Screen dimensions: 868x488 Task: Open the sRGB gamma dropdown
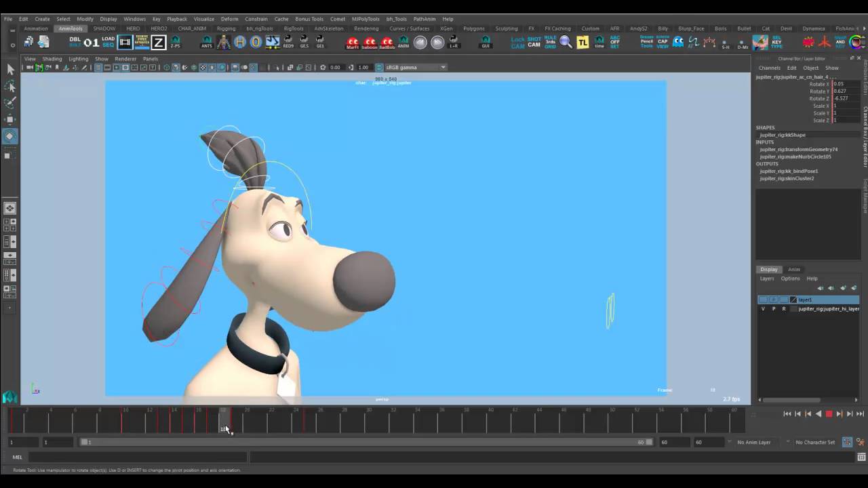tap(415, 67)
